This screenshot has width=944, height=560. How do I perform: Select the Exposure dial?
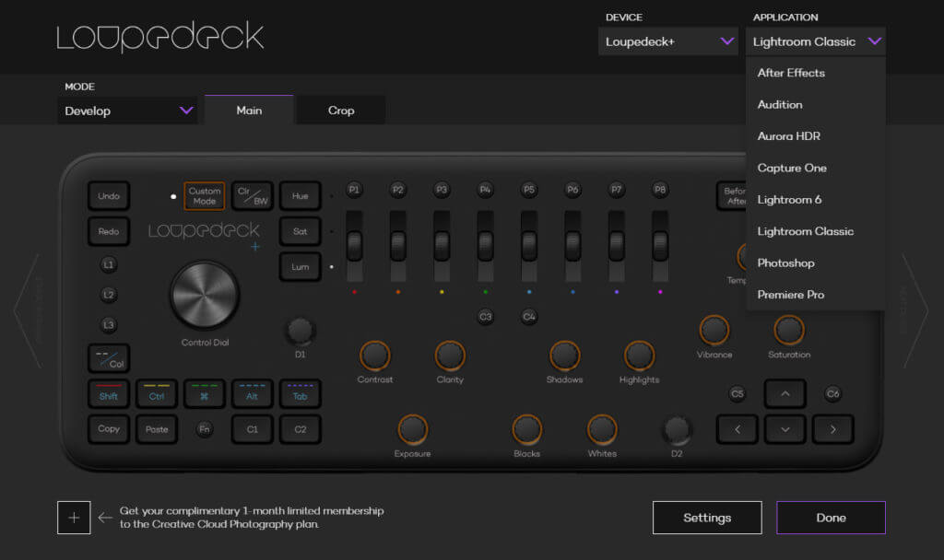tap(412, 429)
